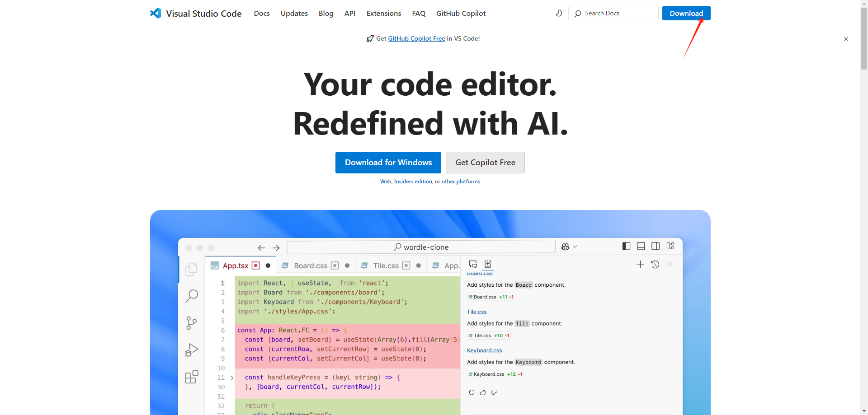Go to the Blog section
The width and height of the screenshot is (868, 415).
[326, 14]
